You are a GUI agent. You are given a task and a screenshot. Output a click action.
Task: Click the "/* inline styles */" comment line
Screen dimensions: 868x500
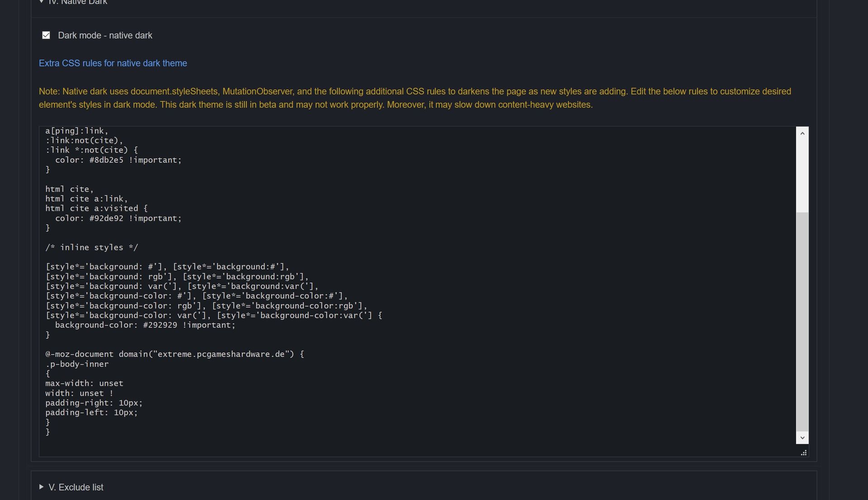tap(92, 248)
